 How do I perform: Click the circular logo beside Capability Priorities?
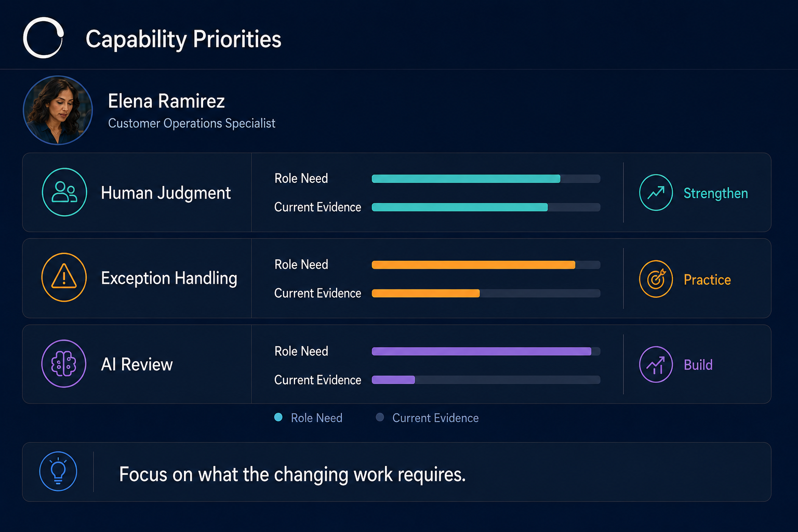(x=44, y=38)
